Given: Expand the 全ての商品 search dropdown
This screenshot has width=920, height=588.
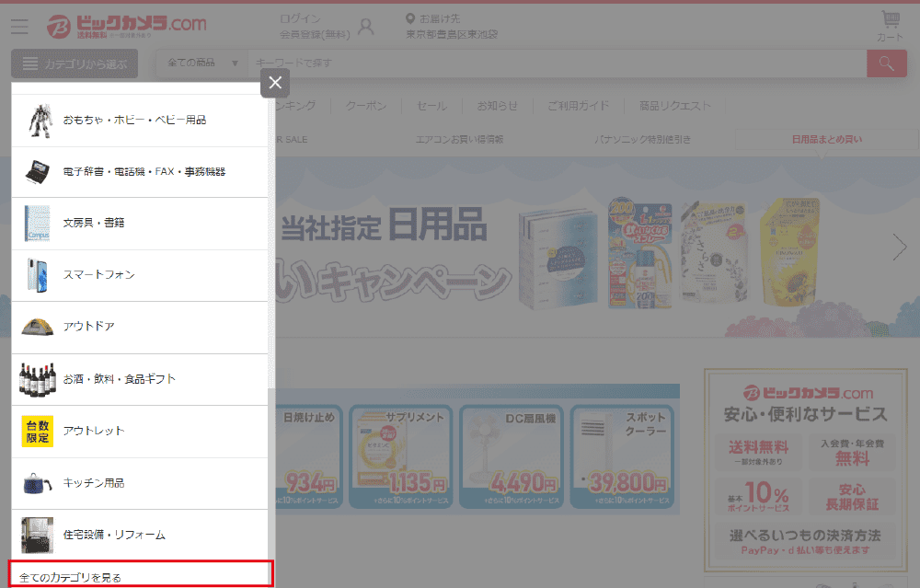Looking at the screenshot, I should tap(202, 63).
